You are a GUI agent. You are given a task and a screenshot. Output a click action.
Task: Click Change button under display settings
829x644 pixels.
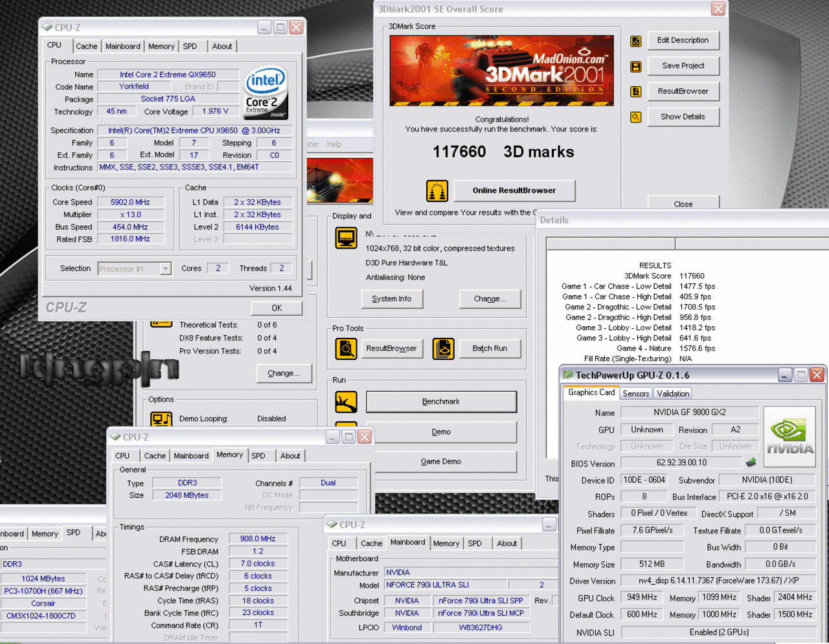coord(490,299)
